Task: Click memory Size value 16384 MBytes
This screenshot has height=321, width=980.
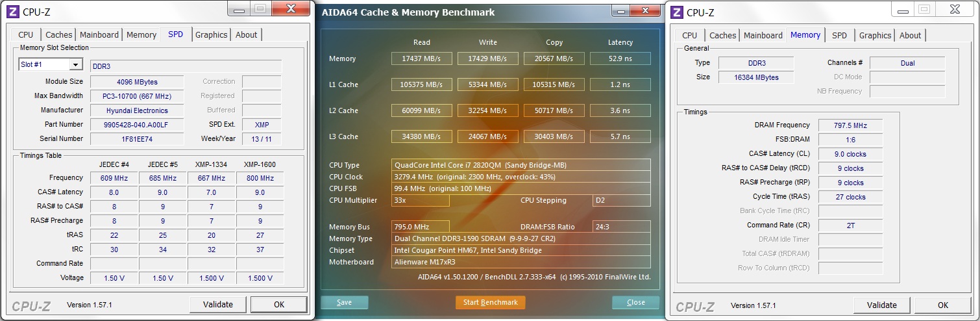Action: pos(757,77)
